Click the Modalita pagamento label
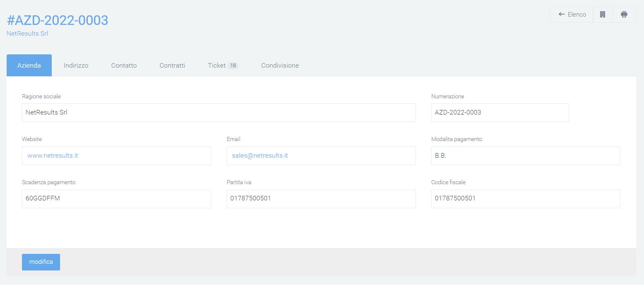The image size is (644, 285). 457,139
